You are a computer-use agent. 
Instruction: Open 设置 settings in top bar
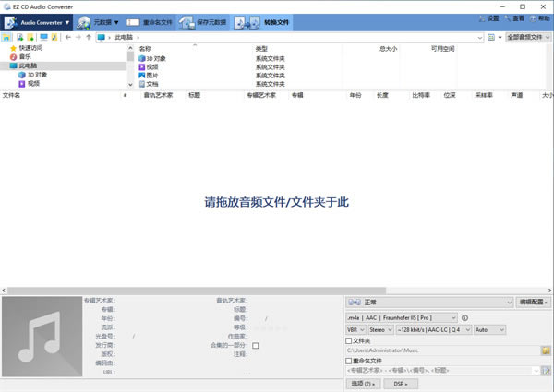(x=489, y=18)
